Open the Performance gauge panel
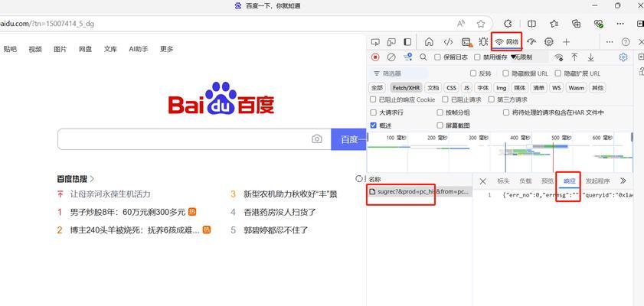Screen dimensions: 644x306 tap(532, 42)
